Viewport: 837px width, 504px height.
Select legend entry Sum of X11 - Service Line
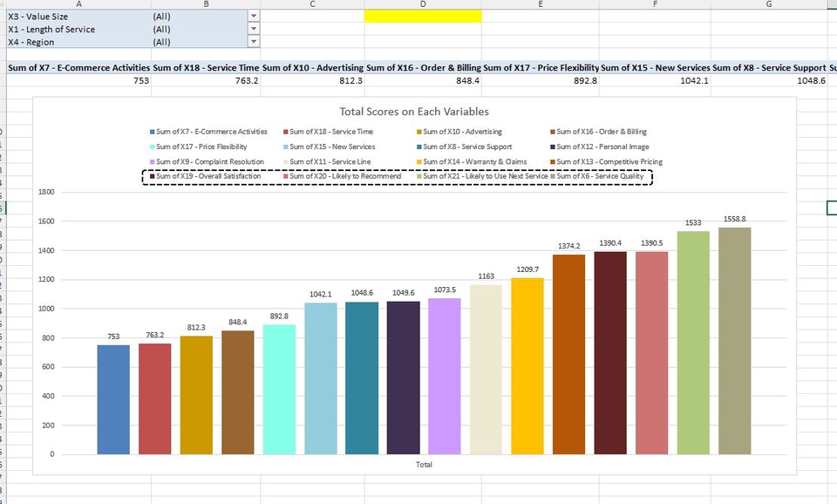(x=327, y=161)
